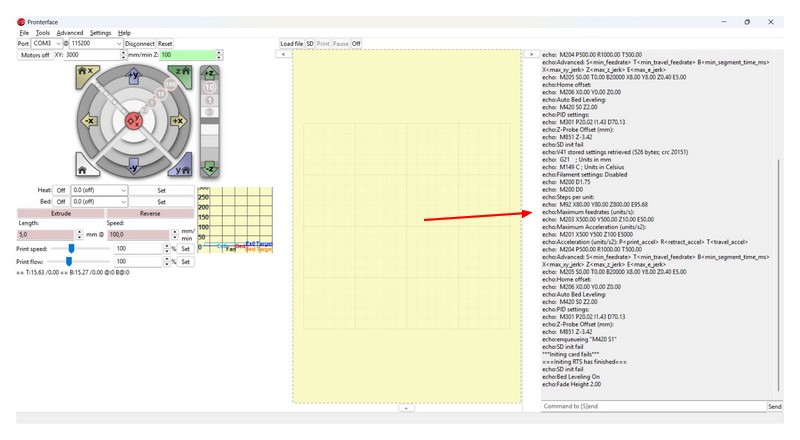The height and width of the screenshot is (440, 800).
Task: Click the Print speed slider
Action: tap(70, 248)
